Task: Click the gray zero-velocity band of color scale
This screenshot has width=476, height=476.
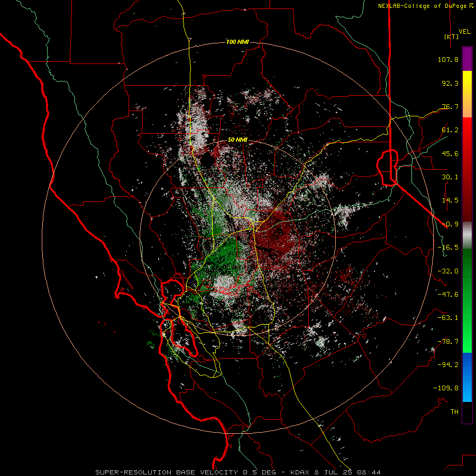Action: 467,235
